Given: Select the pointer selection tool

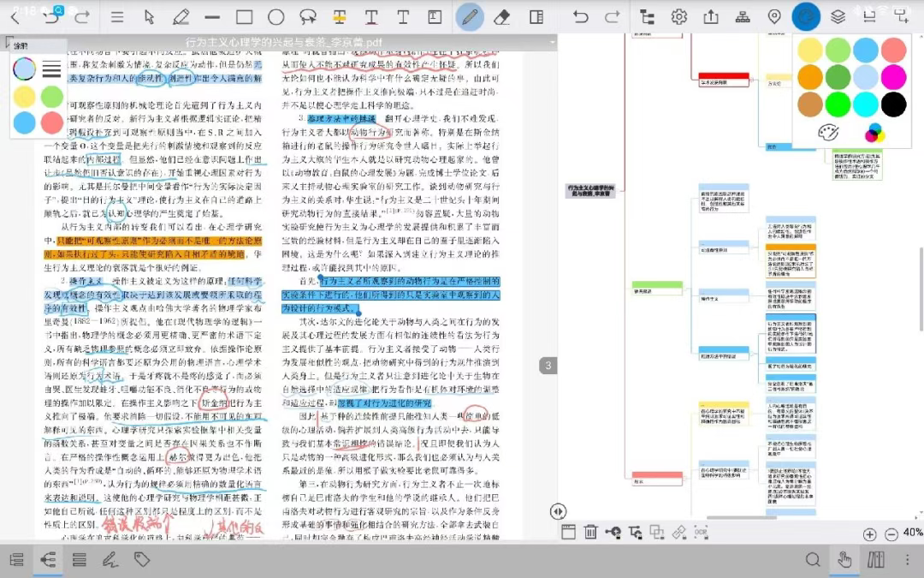Looking at the screenshot, I should point(149,17).
